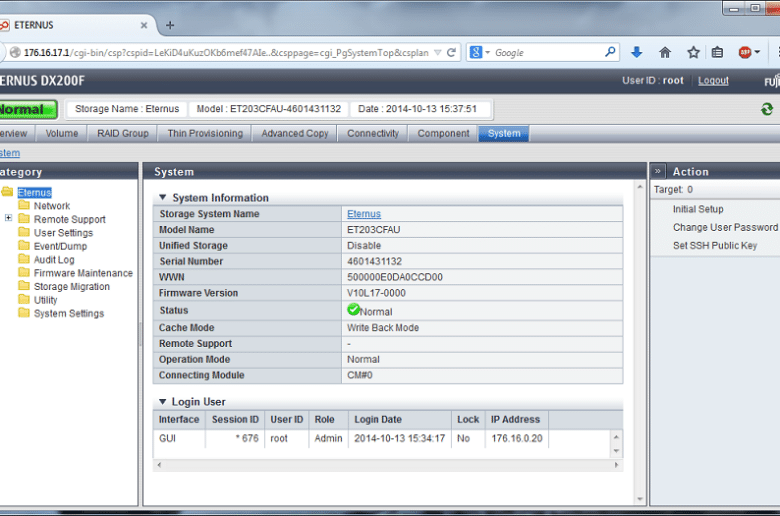The image size is (780, 516).
Task: Click the green Normal status checkmark
Action: click(353, 310)
